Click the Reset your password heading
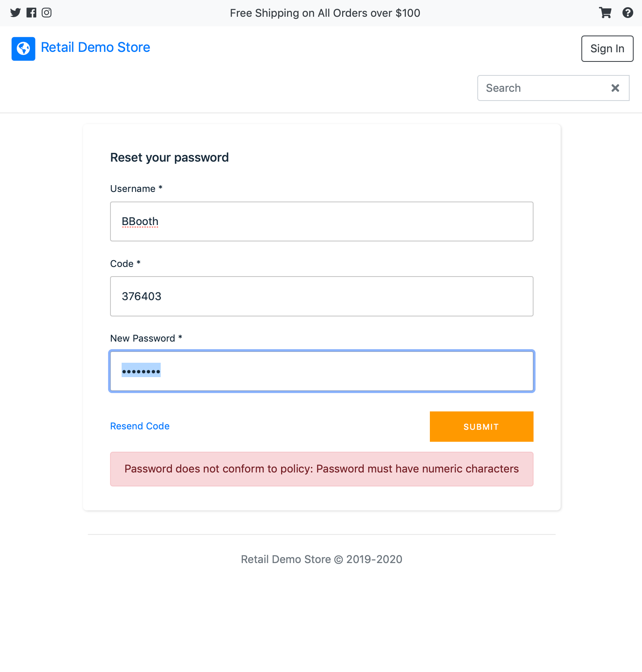 (169, 158)
